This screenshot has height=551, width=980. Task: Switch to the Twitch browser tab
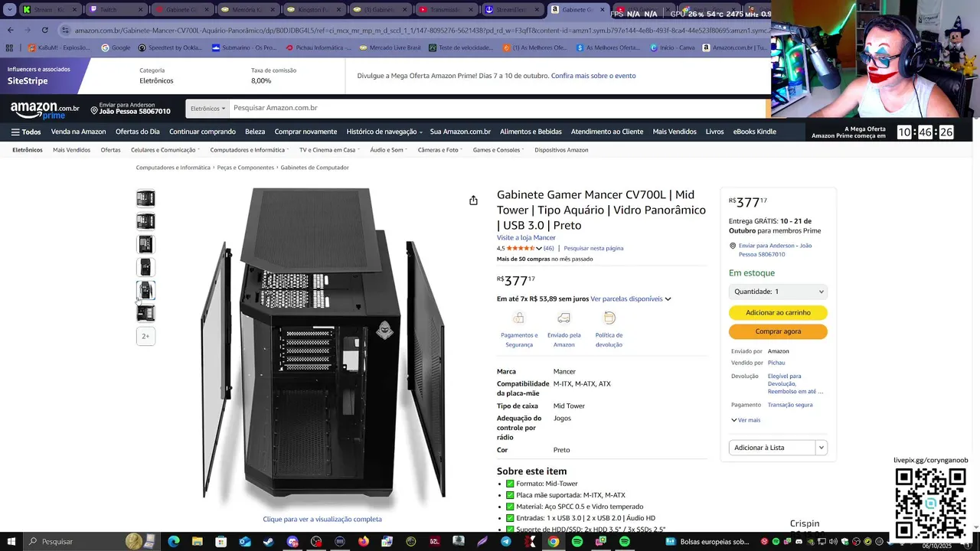tap(115, 10)
